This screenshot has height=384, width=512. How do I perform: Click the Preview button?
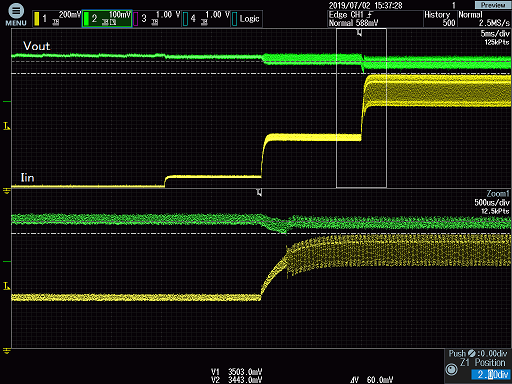[493, 5]
